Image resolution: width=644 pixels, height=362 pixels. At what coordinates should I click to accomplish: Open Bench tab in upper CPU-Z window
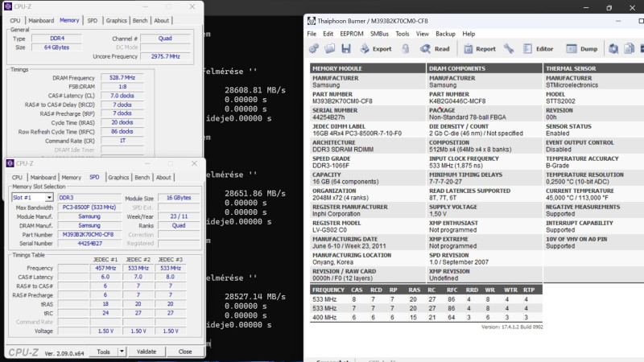[x=140, y=21]
